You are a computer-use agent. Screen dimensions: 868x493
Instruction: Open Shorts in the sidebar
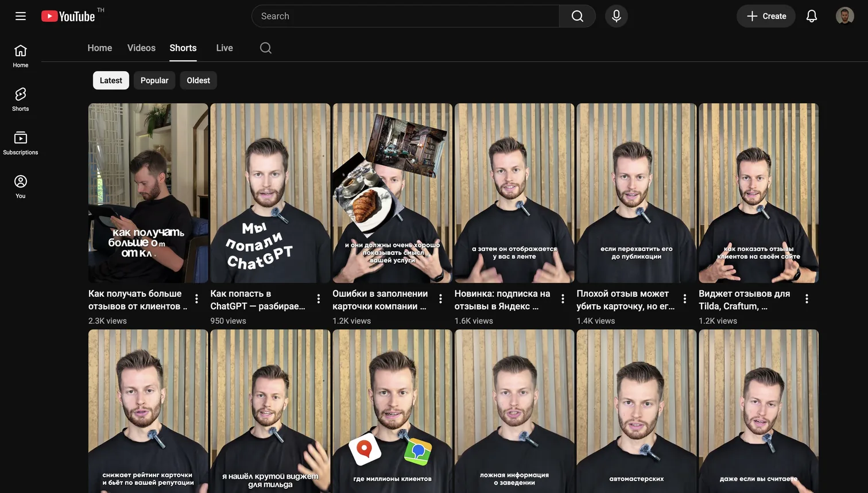(x=21, y=100)
